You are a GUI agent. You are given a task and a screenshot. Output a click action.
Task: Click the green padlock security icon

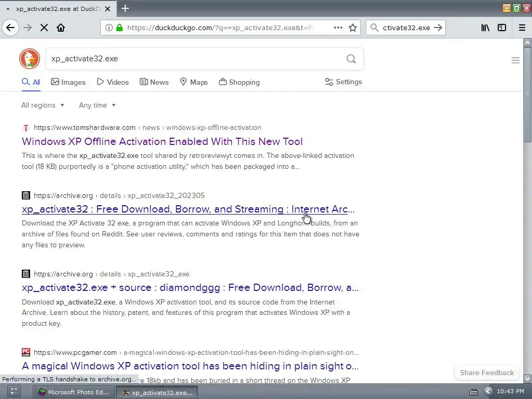click(x=119, y=28)
